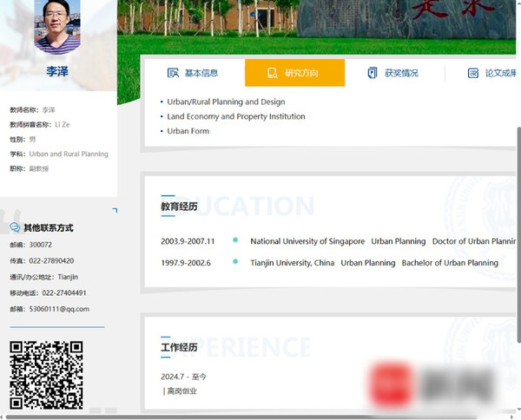Click the 工作经历 section heading
The width and height of the screenshot is (521, 420).
coord(179,347)
